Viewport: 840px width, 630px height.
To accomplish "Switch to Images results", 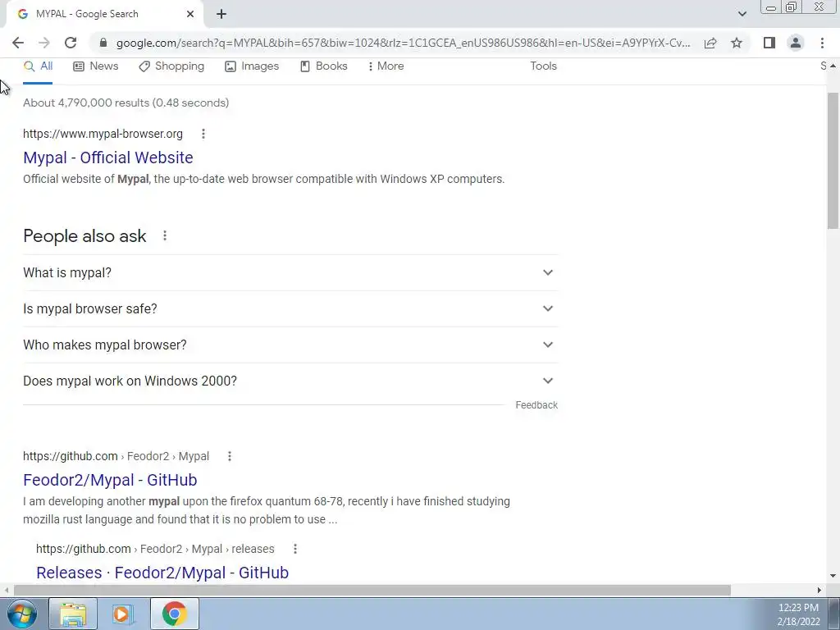I will [x=252, y=66].
